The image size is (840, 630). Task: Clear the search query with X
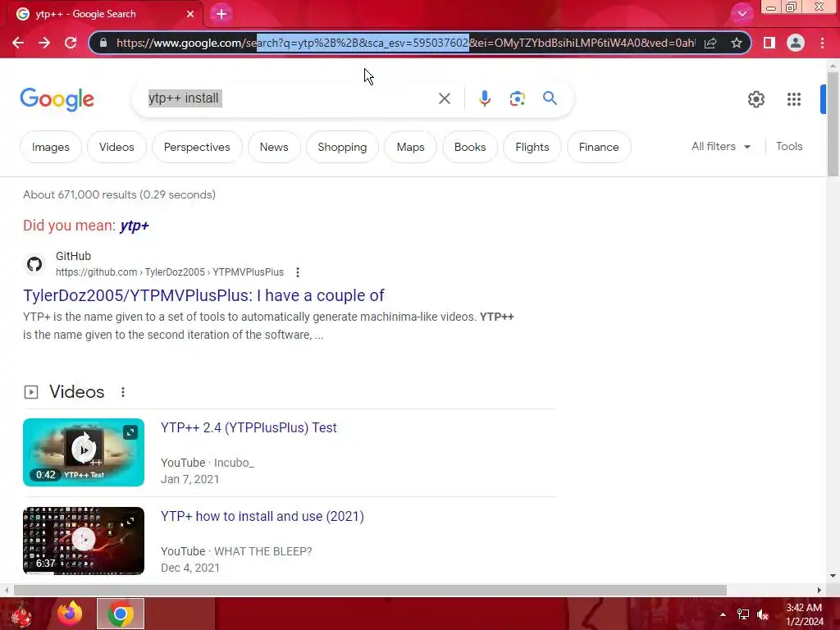click(x=444, y=98)
